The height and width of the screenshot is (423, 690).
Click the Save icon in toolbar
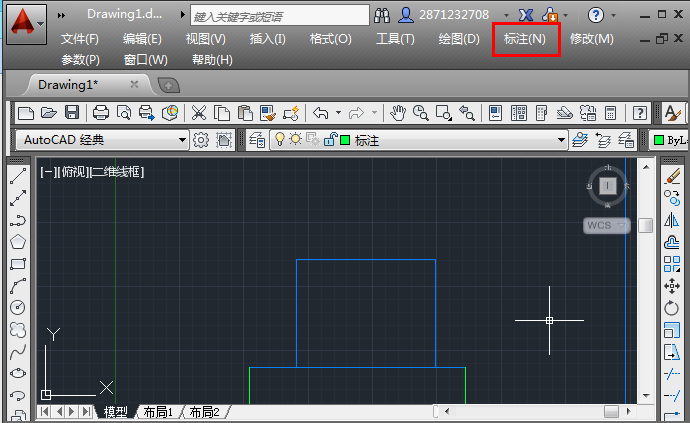click(72, 113)
